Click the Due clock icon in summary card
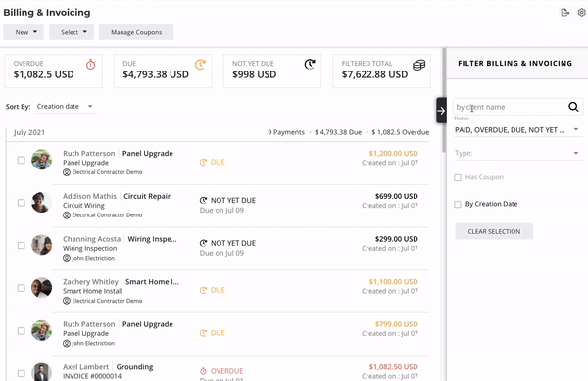588x381 pixels. (200, 65)
